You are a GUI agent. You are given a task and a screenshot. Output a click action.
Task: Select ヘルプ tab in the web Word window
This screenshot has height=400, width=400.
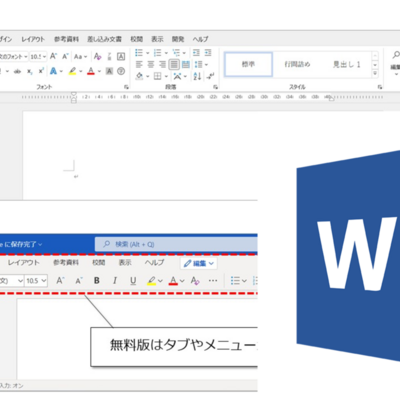[154, 263]
